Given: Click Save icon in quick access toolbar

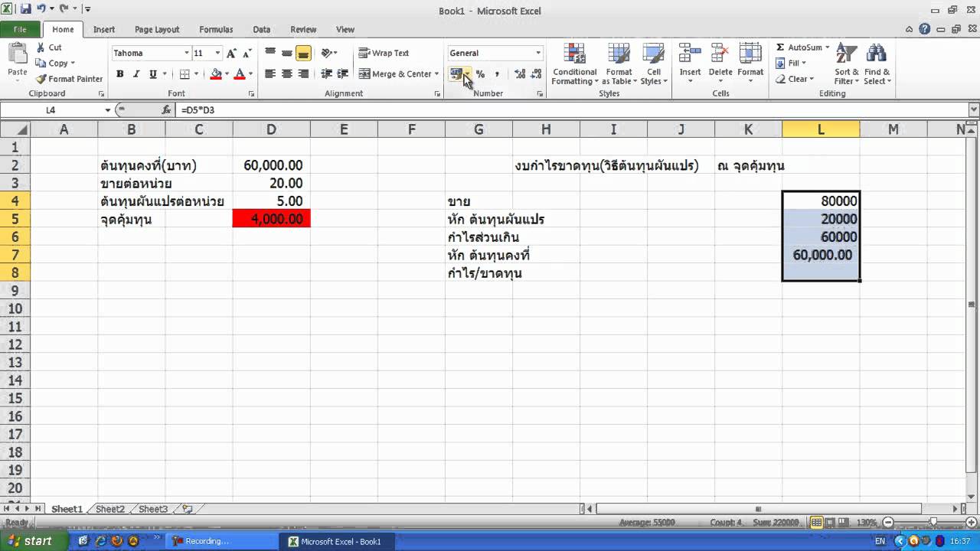Looking at the screenshot, I should 25,10.
